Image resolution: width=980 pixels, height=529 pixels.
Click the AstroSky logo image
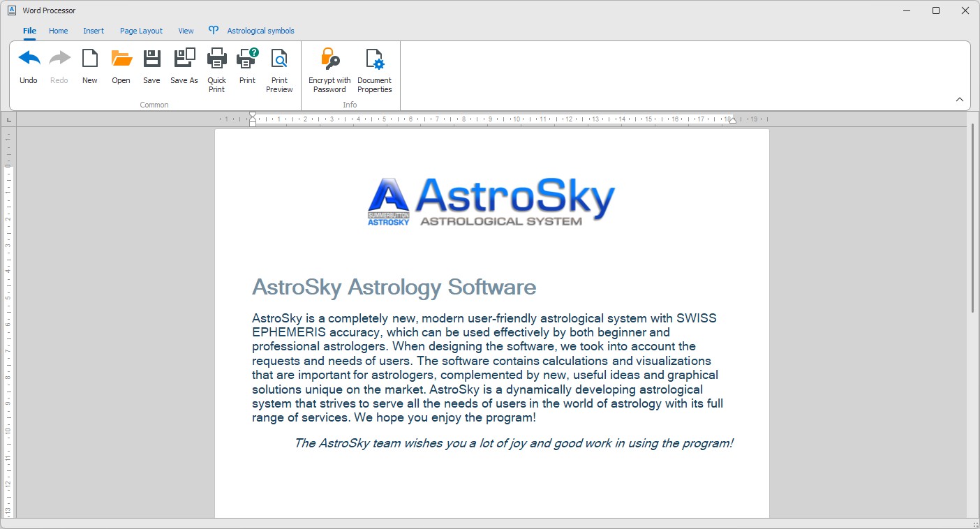pyautogui.click(x=491, y=201)
